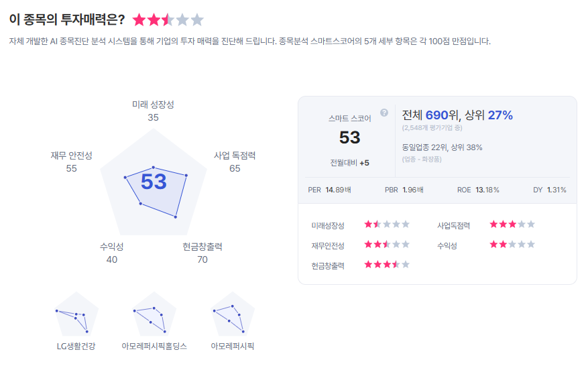Select the 아모레퍼시픽 comparison chart

[x=233, y=314]
